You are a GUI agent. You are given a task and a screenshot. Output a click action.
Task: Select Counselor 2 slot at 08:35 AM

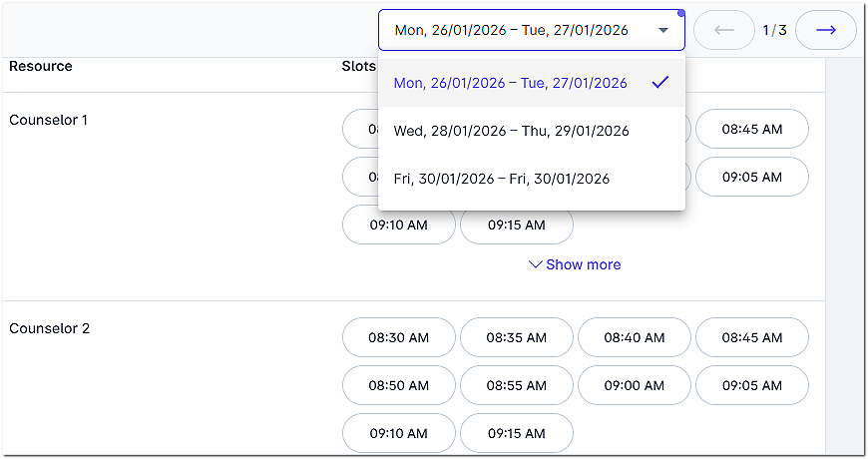coord(516,337)
